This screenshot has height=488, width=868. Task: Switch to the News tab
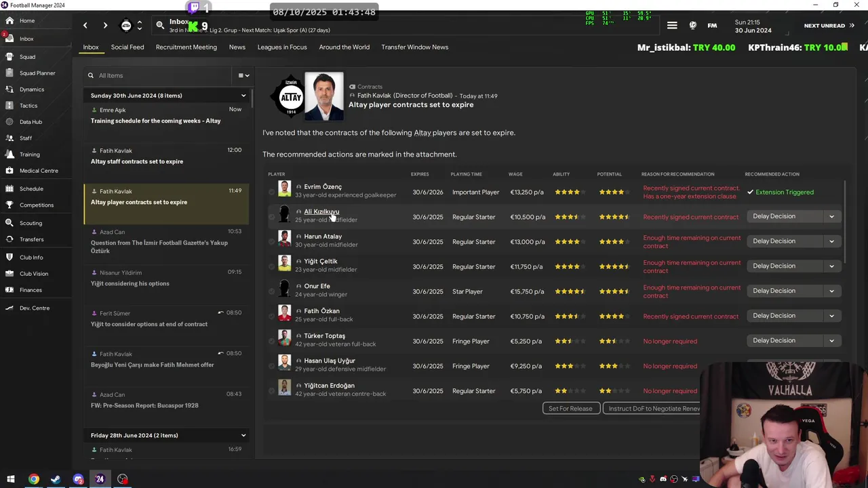[x=237, y=47]
